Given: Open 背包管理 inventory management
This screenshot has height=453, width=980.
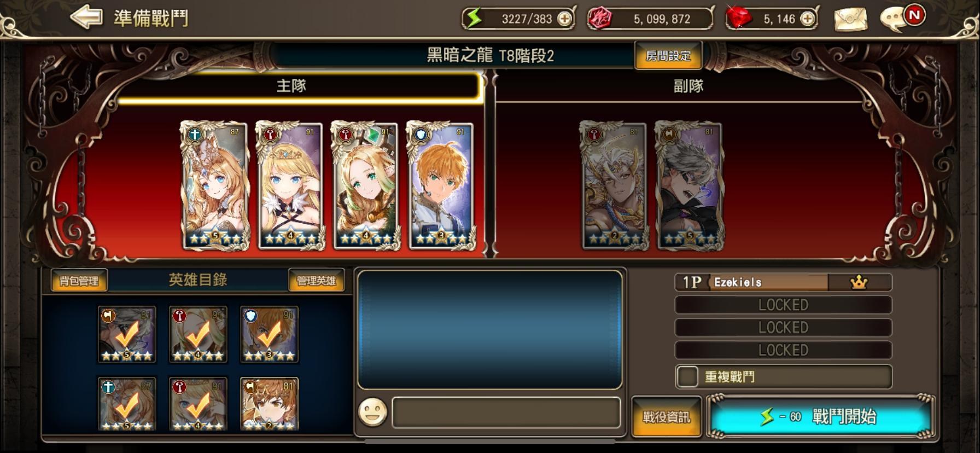Looking at the screenshot, I should 79,281.
